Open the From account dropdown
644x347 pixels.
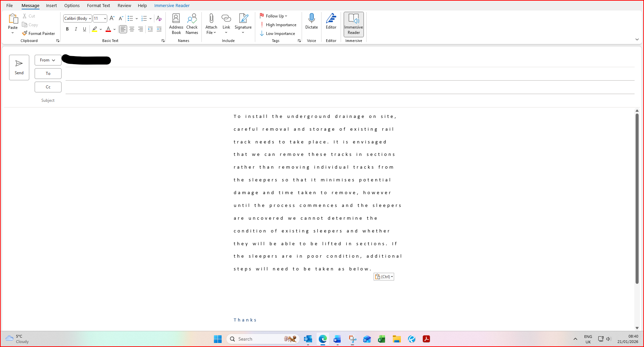[48, 60]
